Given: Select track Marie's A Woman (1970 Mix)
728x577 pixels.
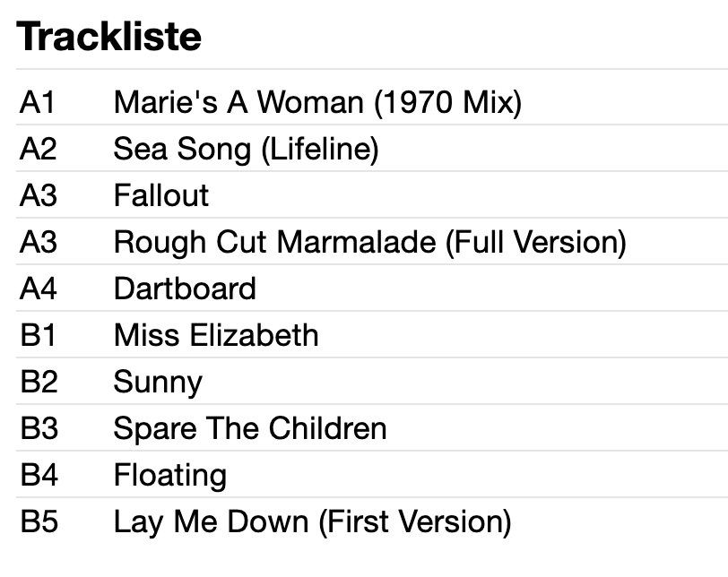Looking at the screenshot, I should pos(318,102).
